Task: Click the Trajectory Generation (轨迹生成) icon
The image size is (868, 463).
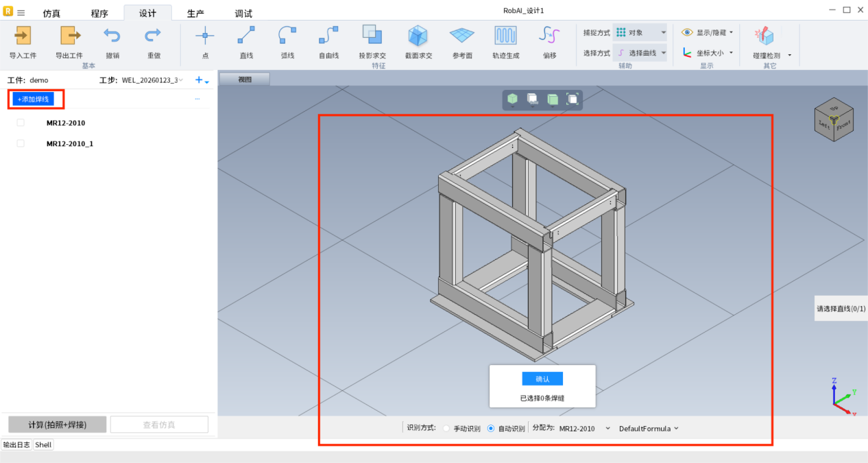Action: click(505, 36)
